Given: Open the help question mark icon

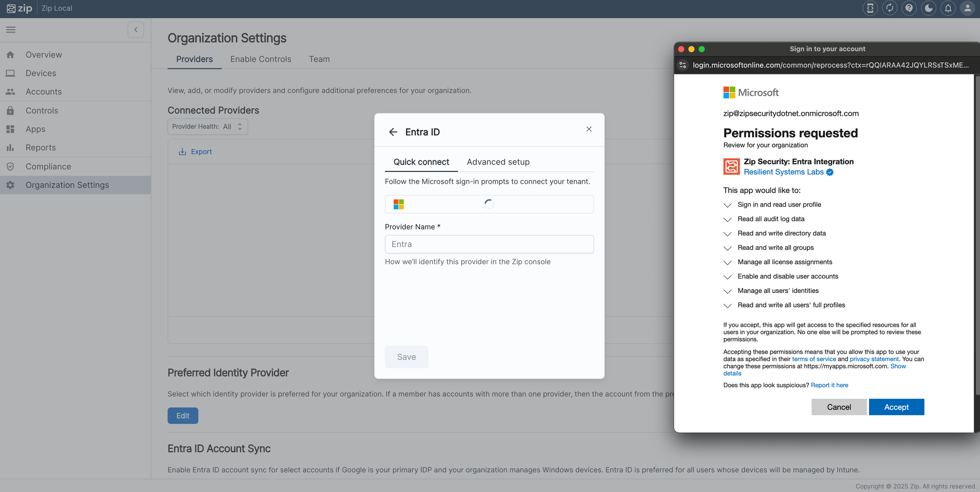Looking at the screenshot, I should pos(909,8).
